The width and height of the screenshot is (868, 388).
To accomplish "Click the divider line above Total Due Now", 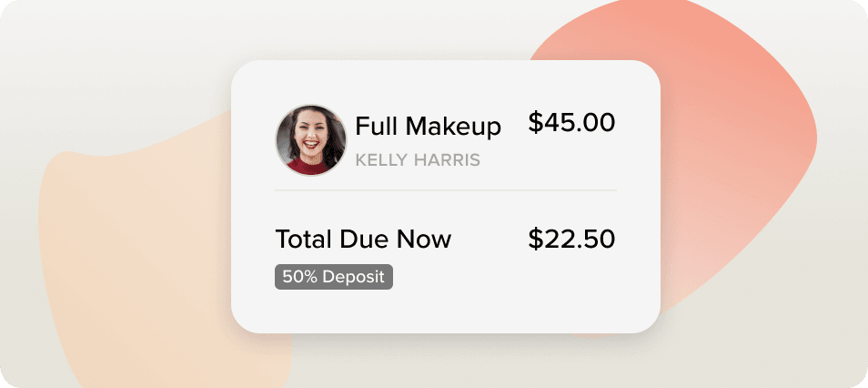I will pyautogui.click(x=446, y=190).
